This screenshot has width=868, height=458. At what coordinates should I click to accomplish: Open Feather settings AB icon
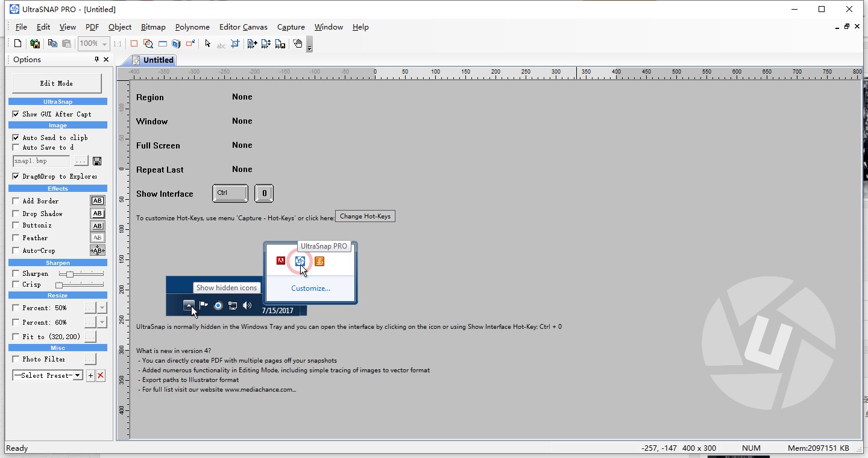coord(97,238)
